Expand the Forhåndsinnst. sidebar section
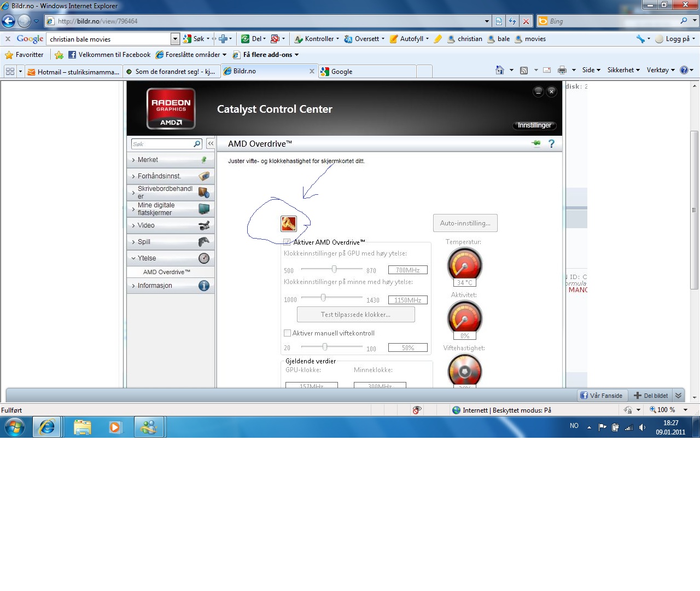 (x=171, y=176)
